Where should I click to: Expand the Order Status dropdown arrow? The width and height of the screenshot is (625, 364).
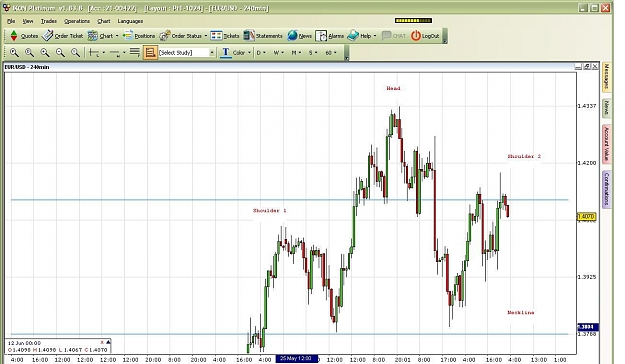click(206, 36)
